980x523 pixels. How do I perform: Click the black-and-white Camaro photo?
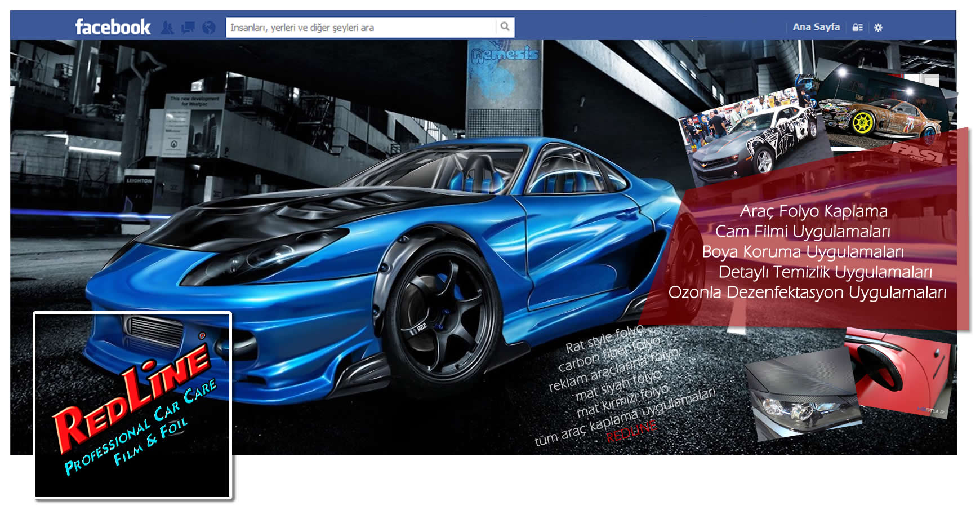755,138
